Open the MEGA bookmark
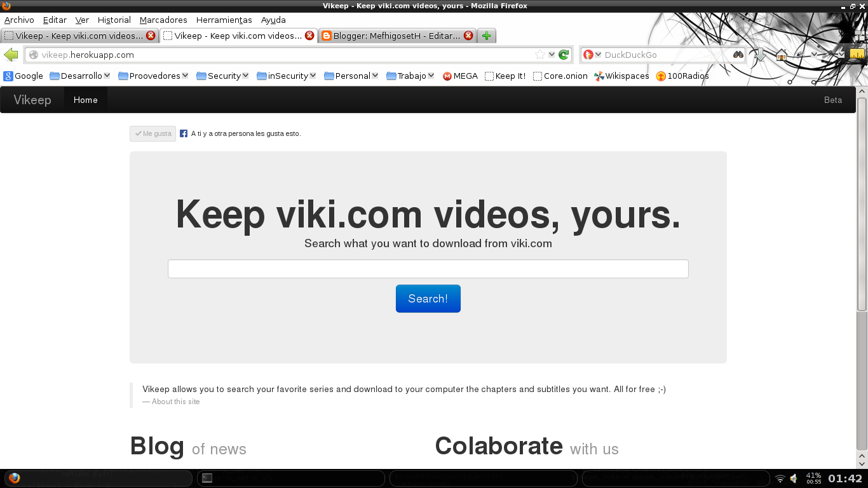The image size is (868, 488). pos(460,76)
